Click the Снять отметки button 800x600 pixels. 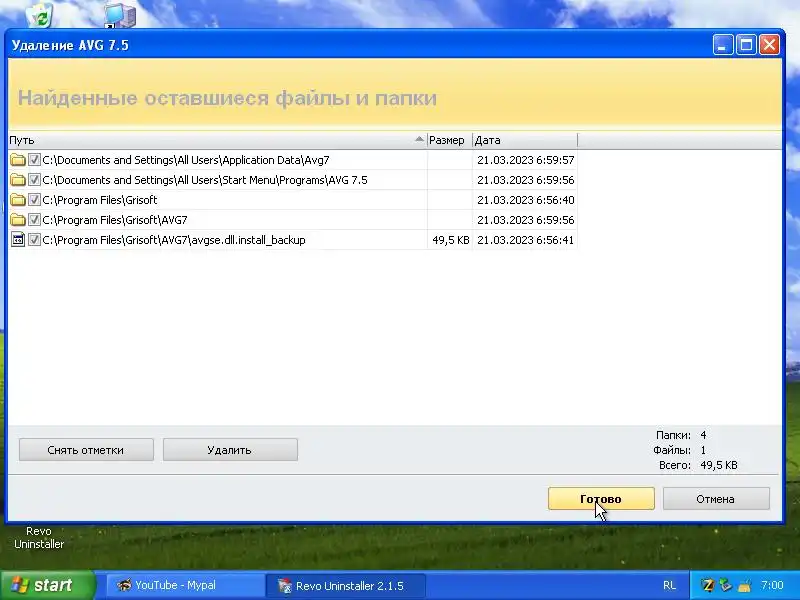pyautogui.click(x=86, y=450)
